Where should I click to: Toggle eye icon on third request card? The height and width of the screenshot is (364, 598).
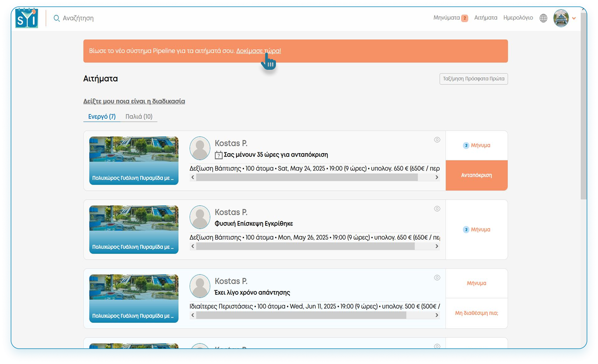(437, 278)
